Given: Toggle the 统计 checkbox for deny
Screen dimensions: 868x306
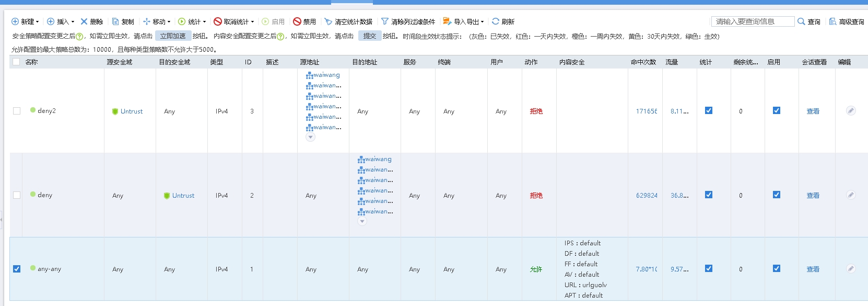Looking at the screenshot, I should tap(709, 195).
